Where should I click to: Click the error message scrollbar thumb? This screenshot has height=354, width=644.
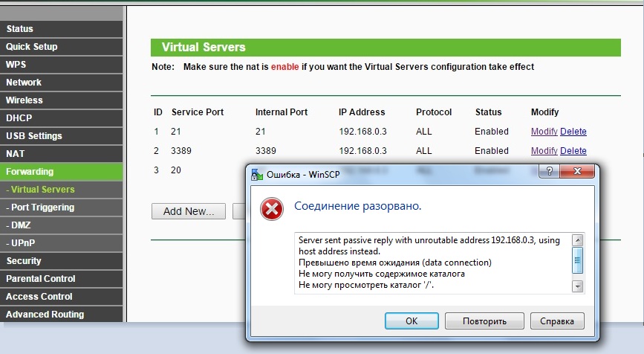point(577,260)
